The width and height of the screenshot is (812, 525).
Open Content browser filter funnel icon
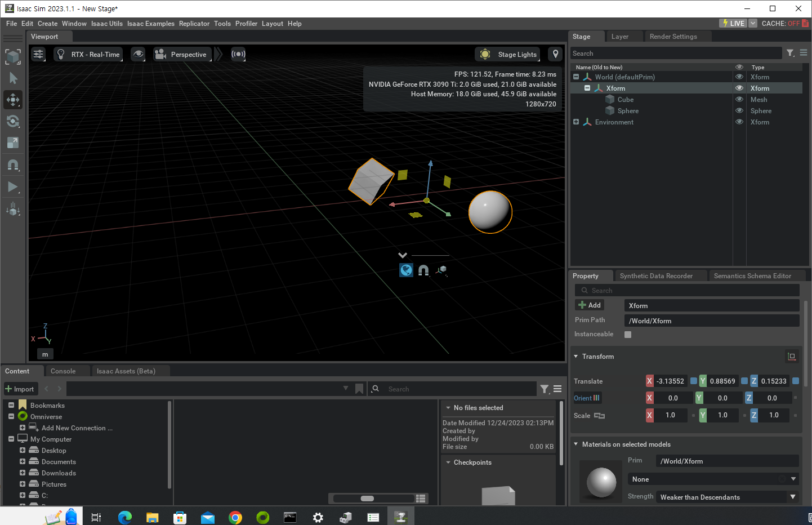click(545, 389)
